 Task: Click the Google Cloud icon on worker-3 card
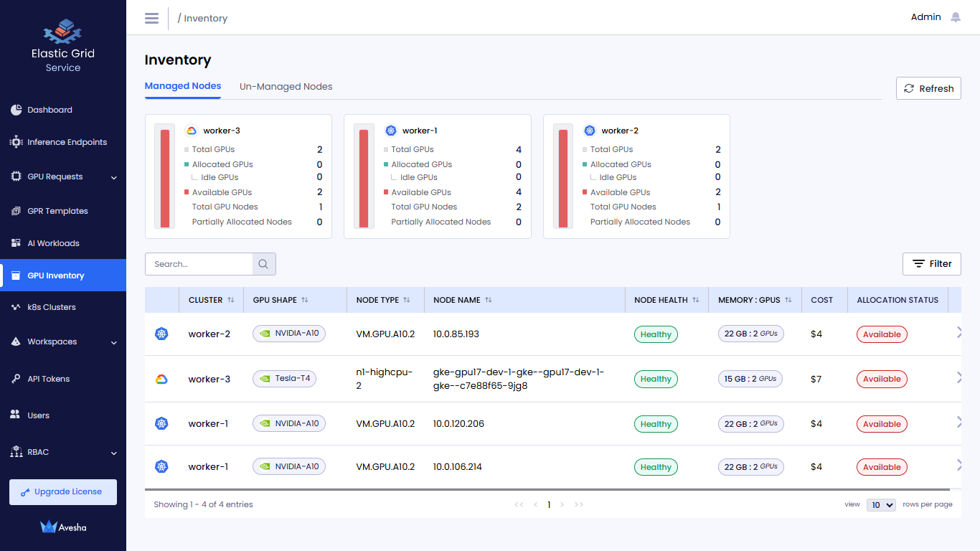192,131
